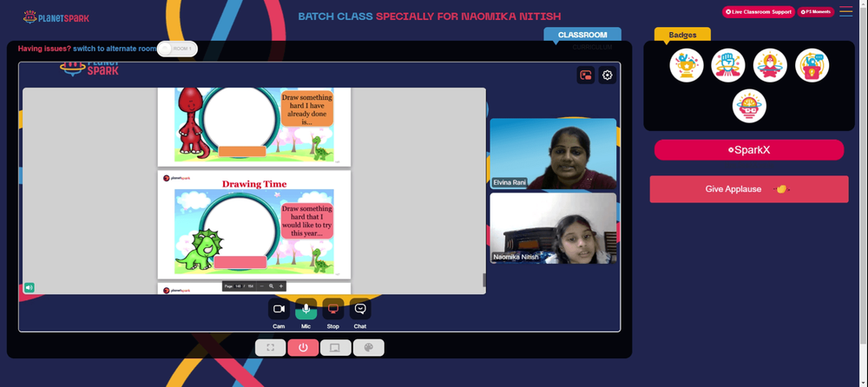
Task: Open the CURRICULUM tab
Action: (x=592, y=48)
